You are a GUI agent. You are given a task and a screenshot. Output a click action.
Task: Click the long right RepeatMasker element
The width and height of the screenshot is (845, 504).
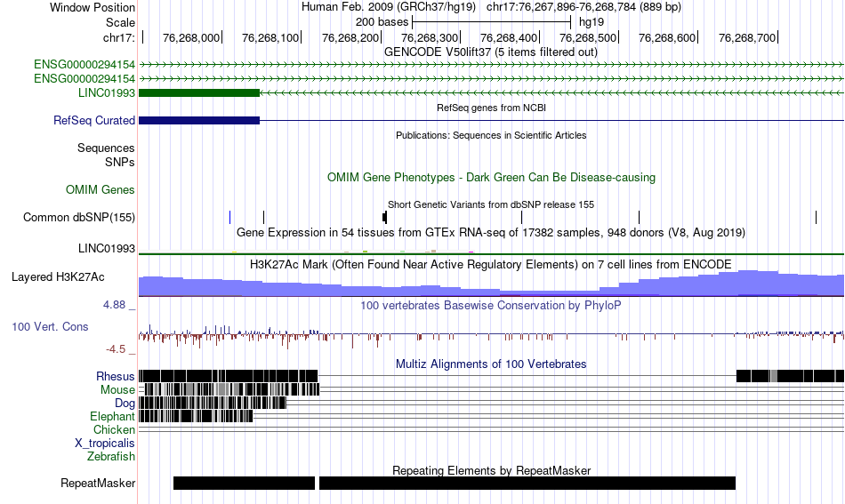(527, 483)
